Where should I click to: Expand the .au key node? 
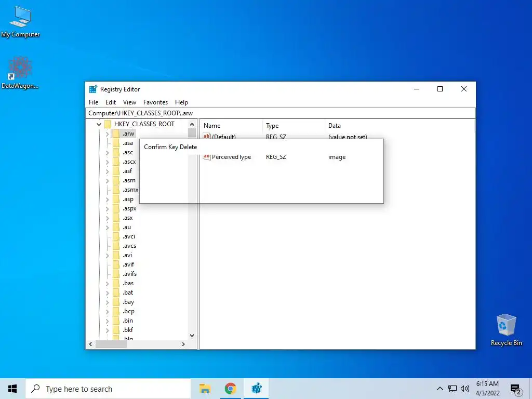(107, 228)
